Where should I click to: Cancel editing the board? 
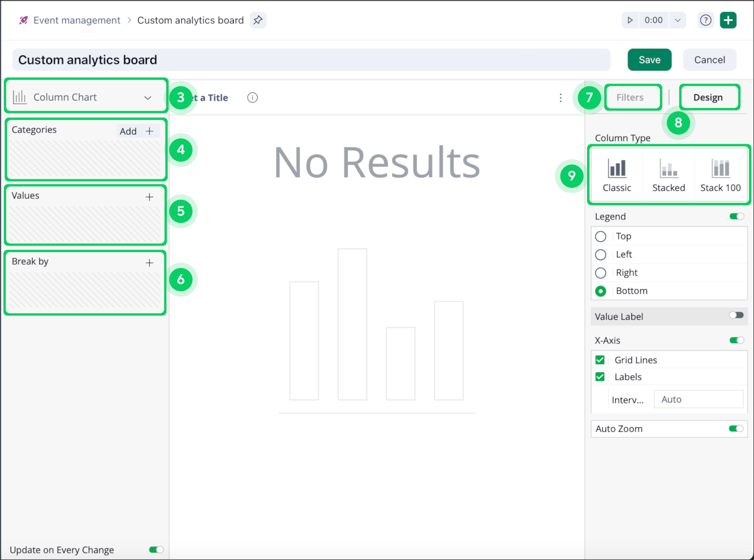click(710, 60)
